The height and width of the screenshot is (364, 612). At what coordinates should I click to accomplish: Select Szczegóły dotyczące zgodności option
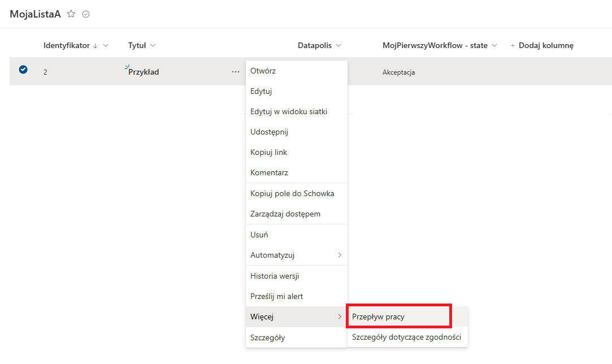coord(406,337)
